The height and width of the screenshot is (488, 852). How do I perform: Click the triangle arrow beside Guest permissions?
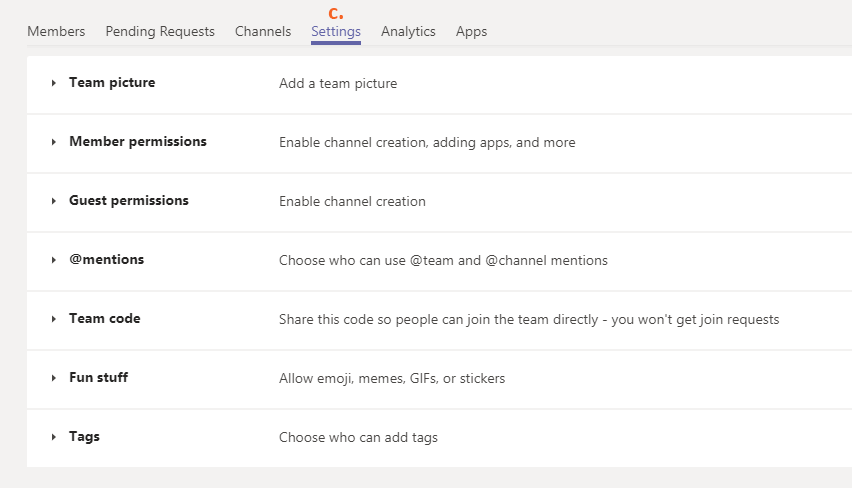tap(54, 202)
